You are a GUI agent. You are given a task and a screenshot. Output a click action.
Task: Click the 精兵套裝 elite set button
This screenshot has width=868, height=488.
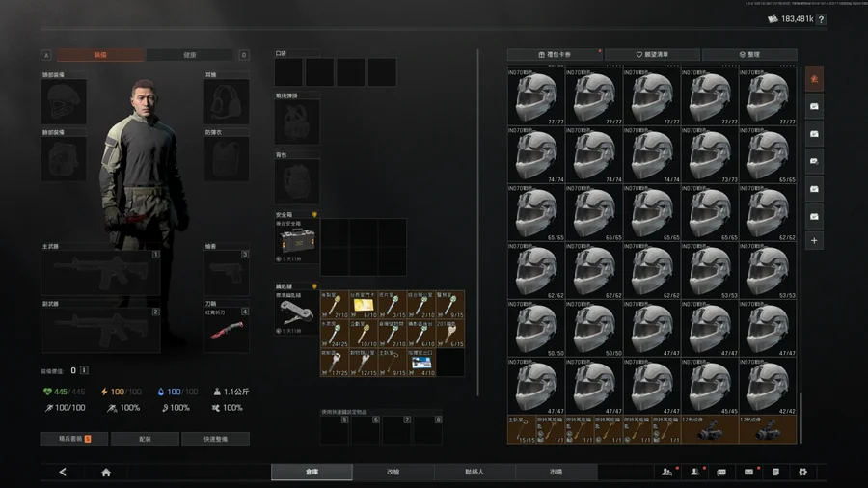pyautogui.click(x=74, y=439)
